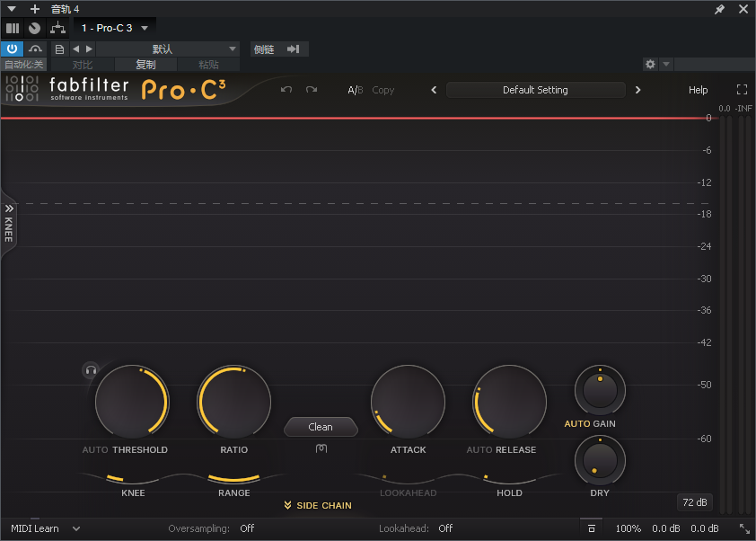Open fullscreen mode icon
Image resolution: width=756 pixels, height=541 pixels.
click(x=742, y=89)
